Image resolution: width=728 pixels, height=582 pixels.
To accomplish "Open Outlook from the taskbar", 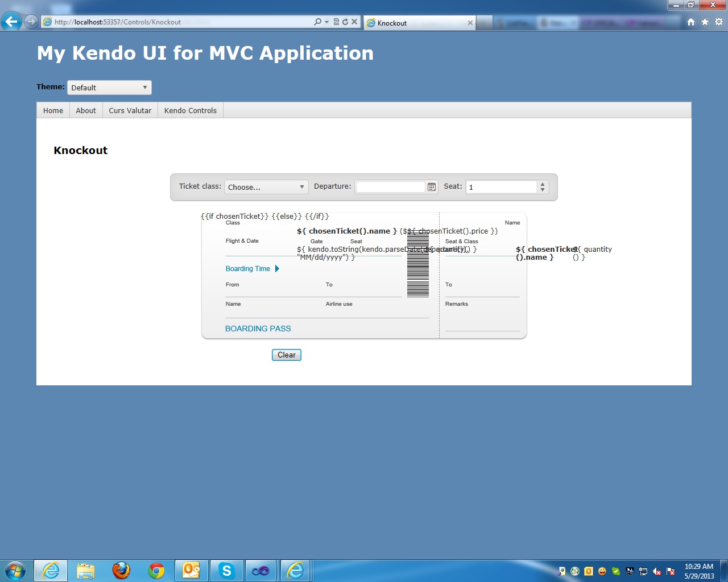I will pyautogui.click(x=192, y=571).
